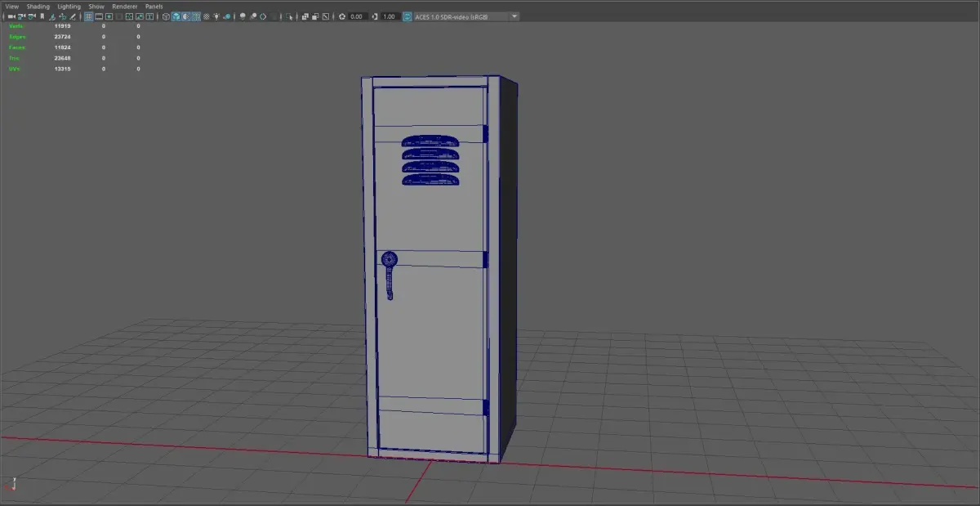The height and width of the screenshot is (506, 980).
Task: Click the Use All Lights bulb icon
Action: pyautogui.click(x=216, y=16)
